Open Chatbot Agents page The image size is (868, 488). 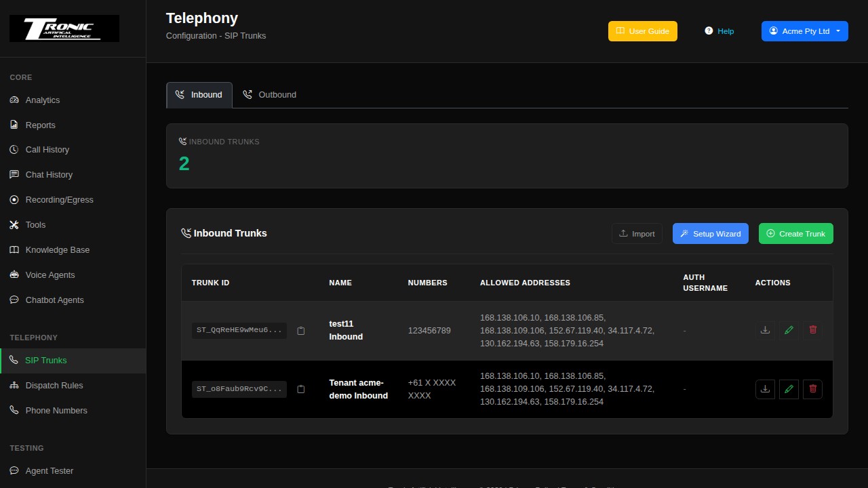coord(73,300)
